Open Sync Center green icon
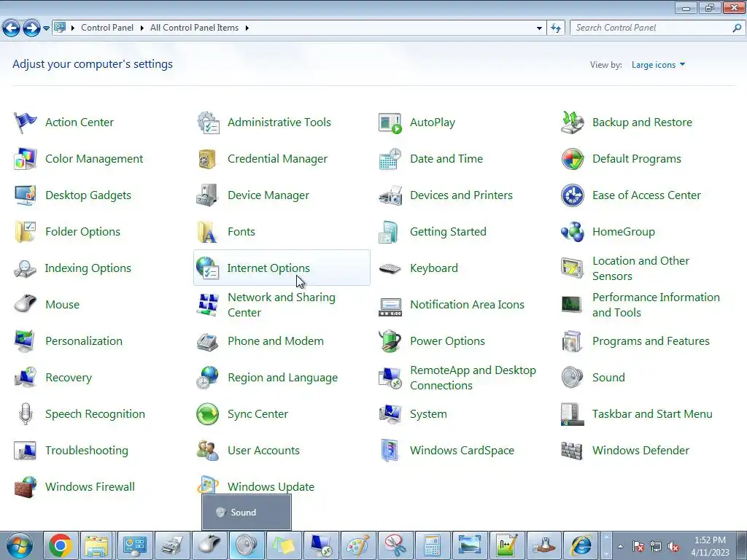Screen dimensions: 747x560 coord(208,414)
